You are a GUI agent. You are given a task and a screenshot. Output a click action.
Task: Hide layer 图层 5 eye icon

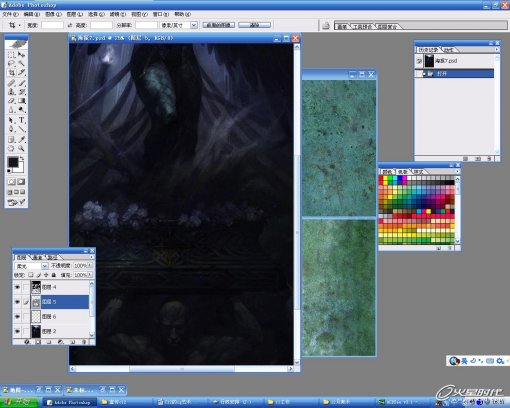click(17, 302)
